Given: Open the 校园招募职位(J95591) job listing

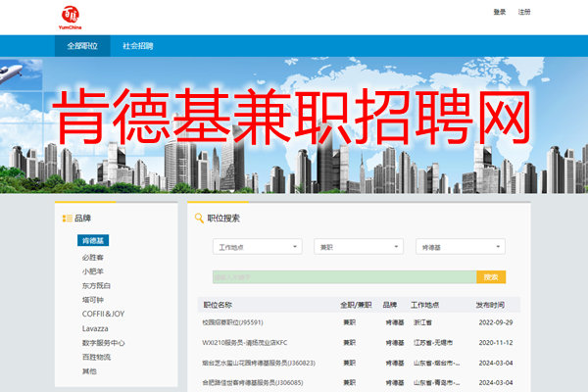Looking at the screenshot, I should pyautogui.click(x=232, y=322).
